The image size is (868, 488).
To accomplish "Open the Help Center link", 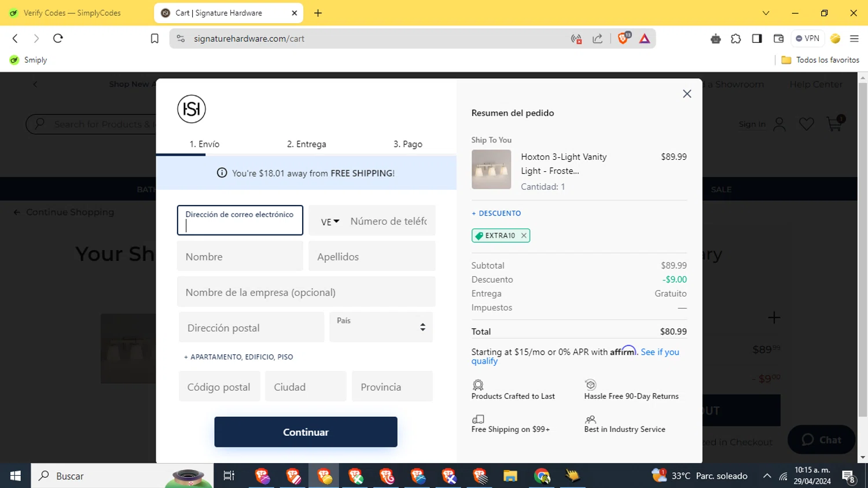I will point(816,85).
